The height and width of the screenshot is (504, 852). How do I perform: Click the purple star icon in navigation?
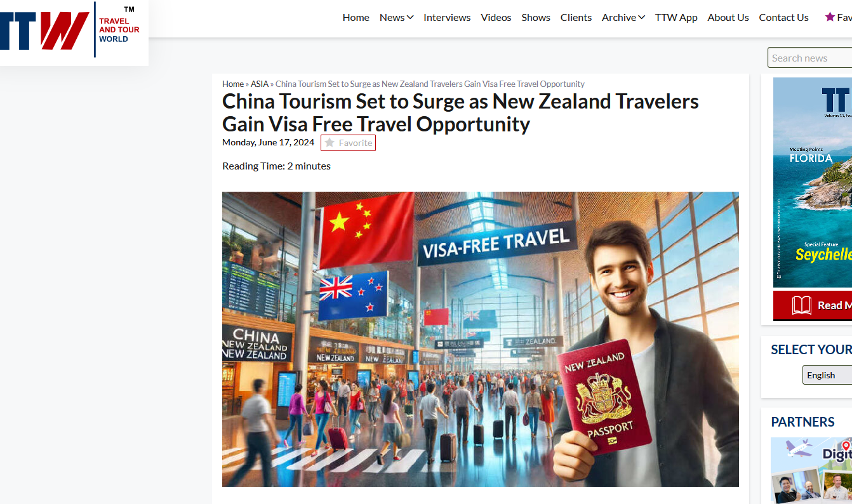pyautogui.click(x=829, y=17)
